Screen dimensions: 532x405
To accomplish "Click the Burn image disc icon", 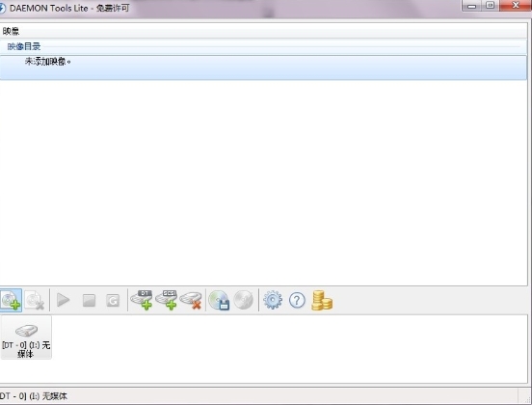I will tap(244, 300).
